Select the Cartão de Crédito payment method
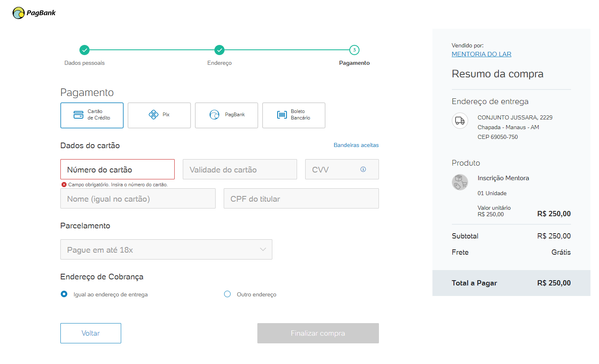599x364 pixels. (x=92, y=115)
